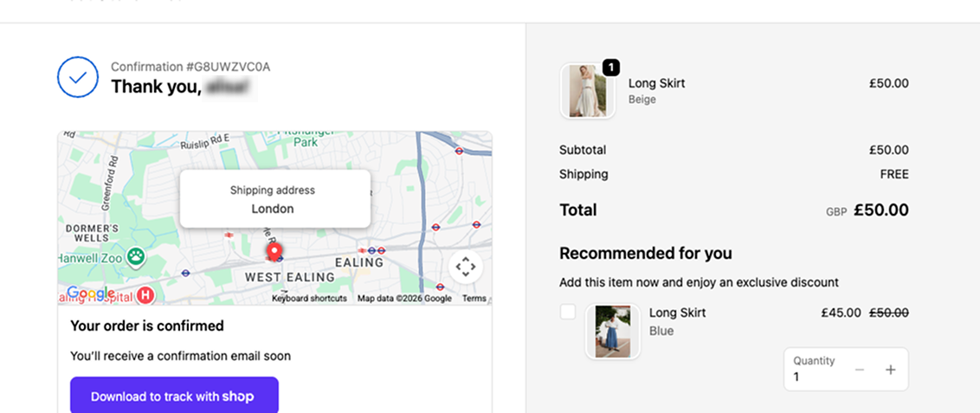Open the Google logo on the map
Screen dimensions: 980x413
click(x=91, y=293)
